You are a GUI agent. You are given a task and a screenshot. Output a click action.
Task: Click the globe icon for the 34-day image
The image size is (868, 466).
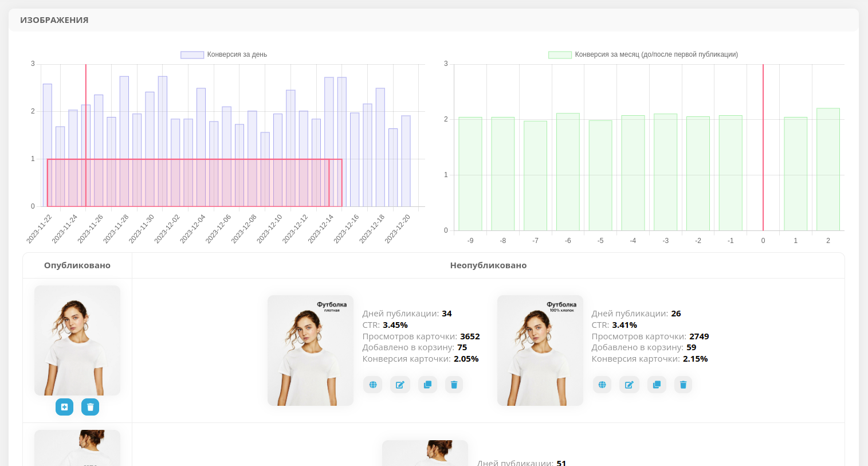point(373,385)
